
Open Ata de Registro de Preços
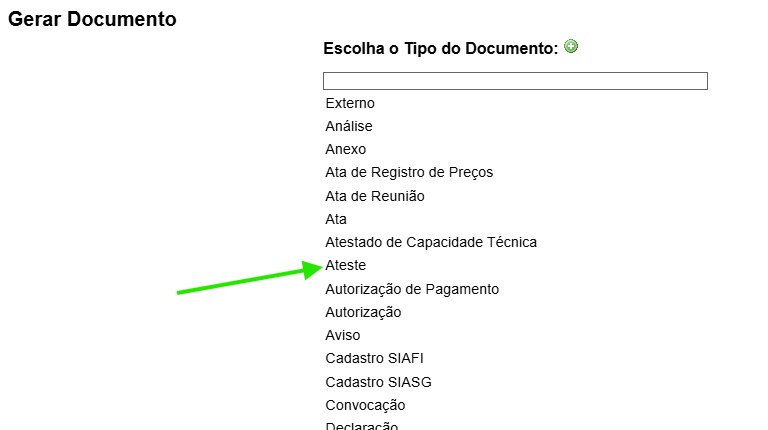click(409, 172)
